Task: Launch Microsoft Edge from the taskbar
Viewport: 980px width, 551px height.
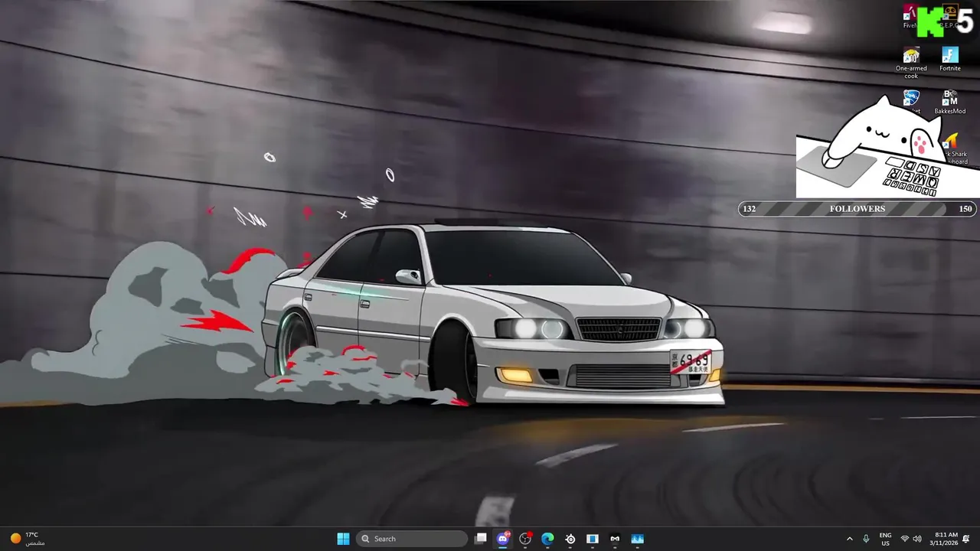Action: (x=547, y=539)
